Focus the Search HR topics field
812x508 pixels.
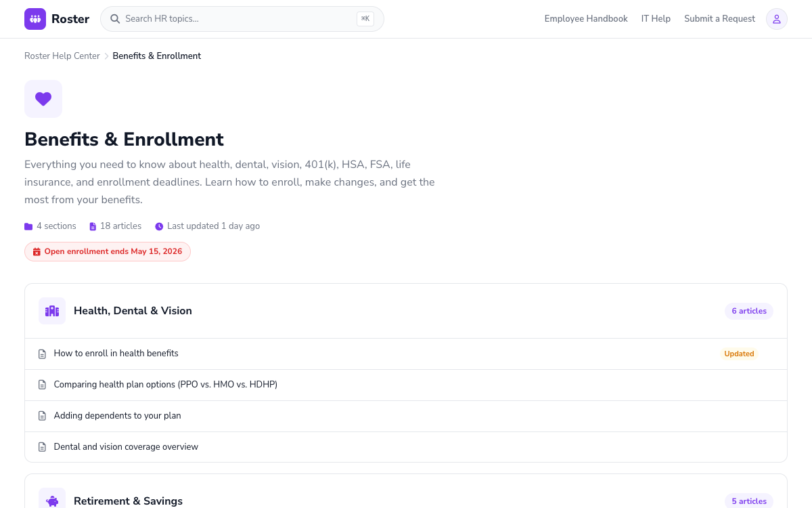coord(242,19)
